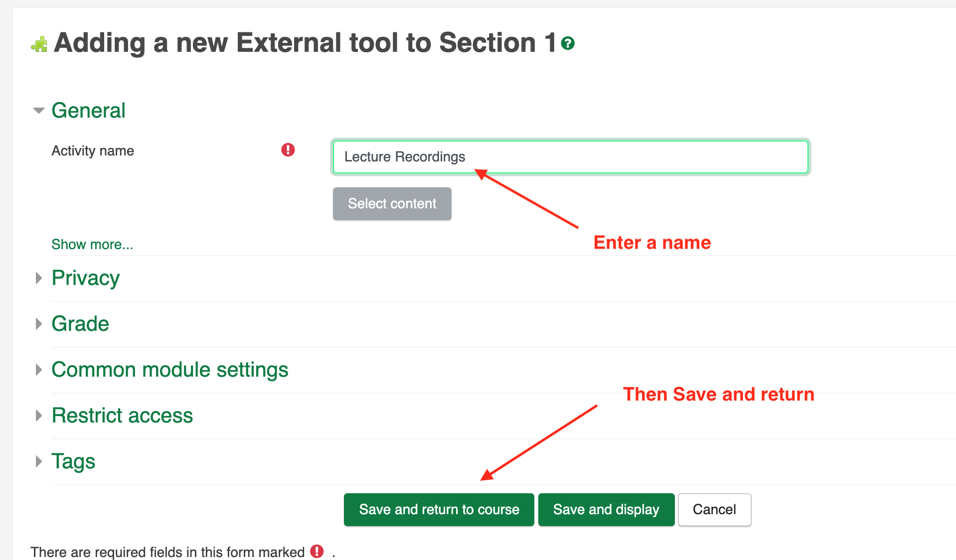Open the Privacy section heading
Screen dimensions: 956x560
point(86,278)
